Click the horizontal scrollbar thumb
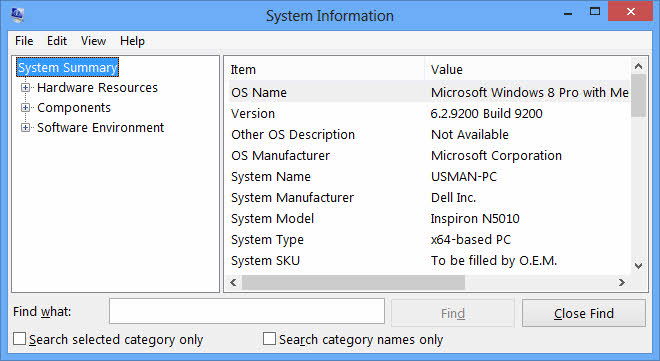This screenshot has height=361, width=660. pyautogui.click(x=353, y=283)
